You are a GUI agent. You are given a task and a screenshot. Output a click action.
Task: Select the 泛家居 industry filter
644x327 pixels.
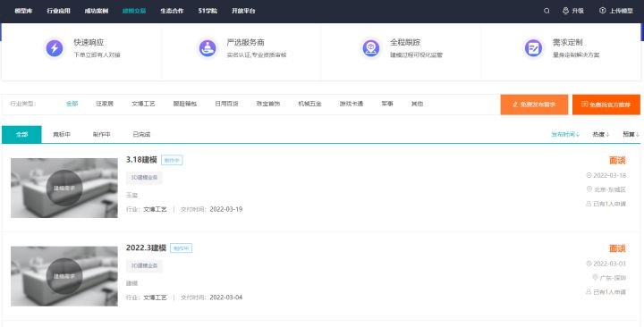[105, 104]
